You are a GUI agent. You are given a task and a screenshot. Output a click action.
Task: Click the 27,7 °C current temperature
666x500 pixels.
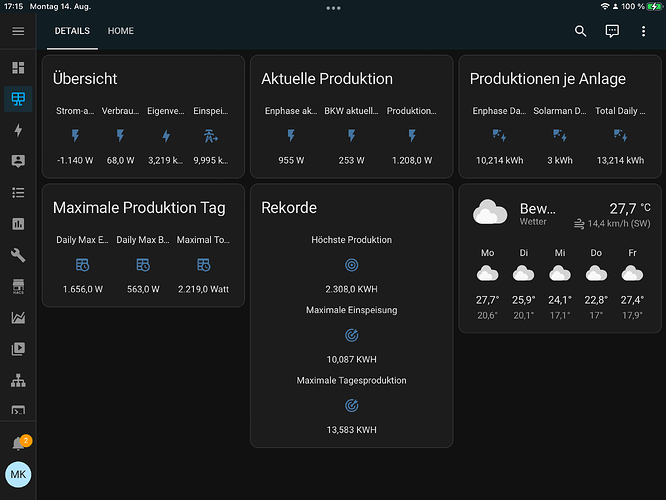[630, 209]
